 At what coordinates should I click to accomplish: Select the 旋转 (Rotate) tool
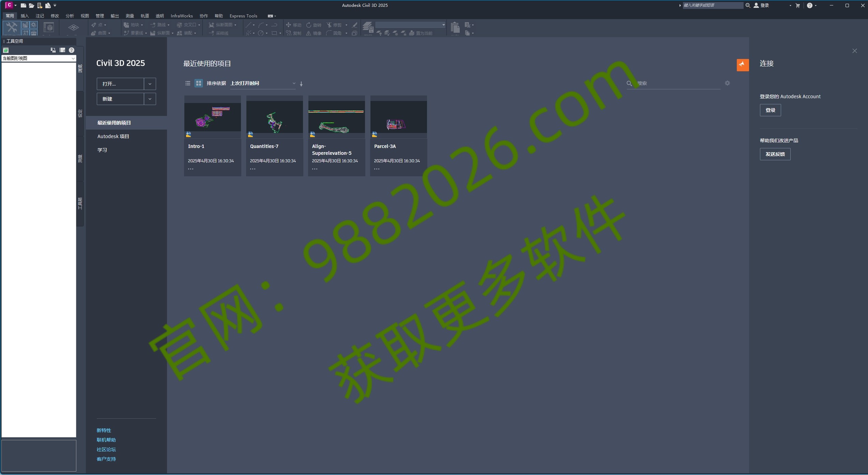click(x=313, y=25)
